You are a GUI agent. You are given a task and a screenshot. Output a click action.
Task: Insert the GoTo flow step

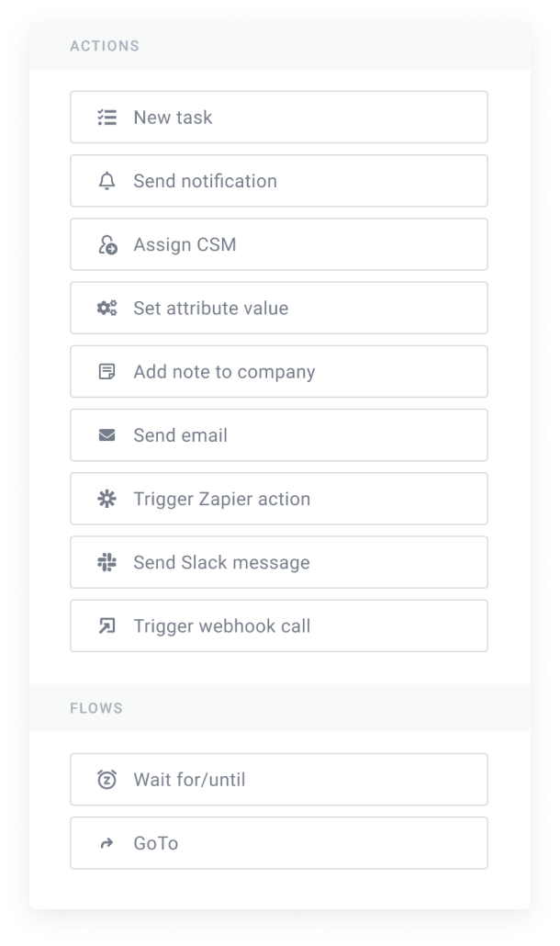click(x=278, y=843)
